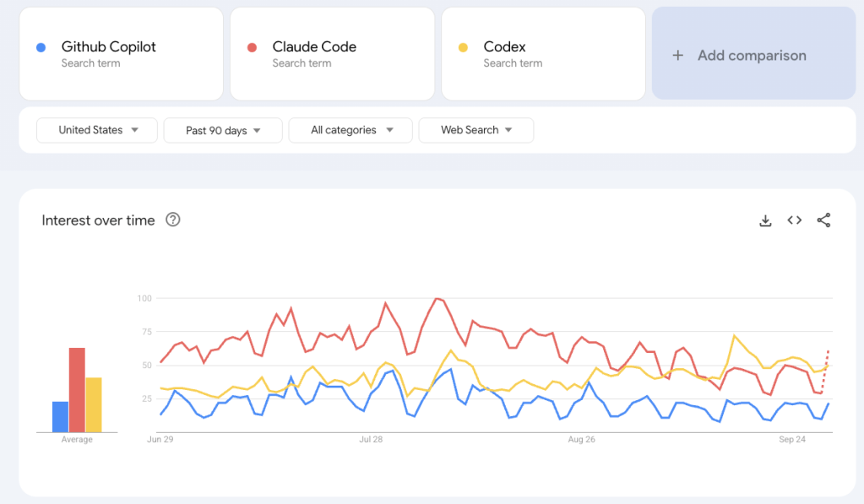The image size is (864, 504).
Task: Edit the Github Copilot search term
Action: click(108, 47)
